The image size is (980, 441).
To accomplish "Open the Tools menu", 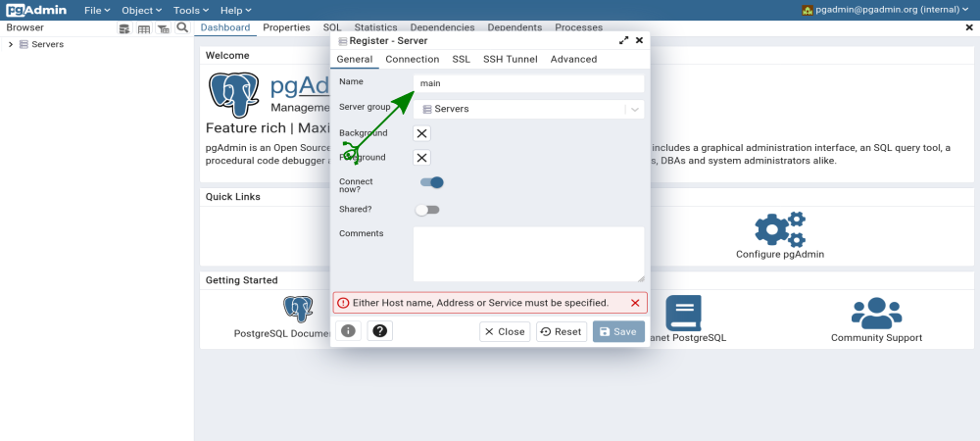I will click(x=191, y=10).
